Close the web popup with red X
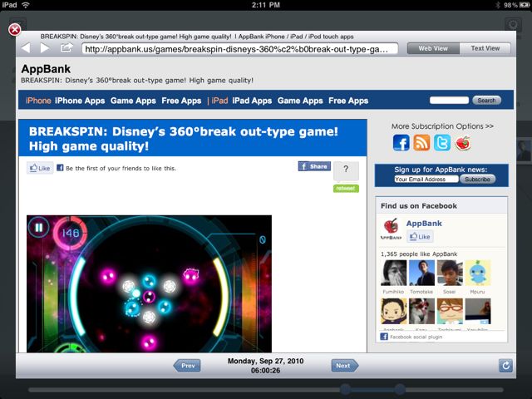The height and width of the screenshot is (399, 532). coord(15,30)
